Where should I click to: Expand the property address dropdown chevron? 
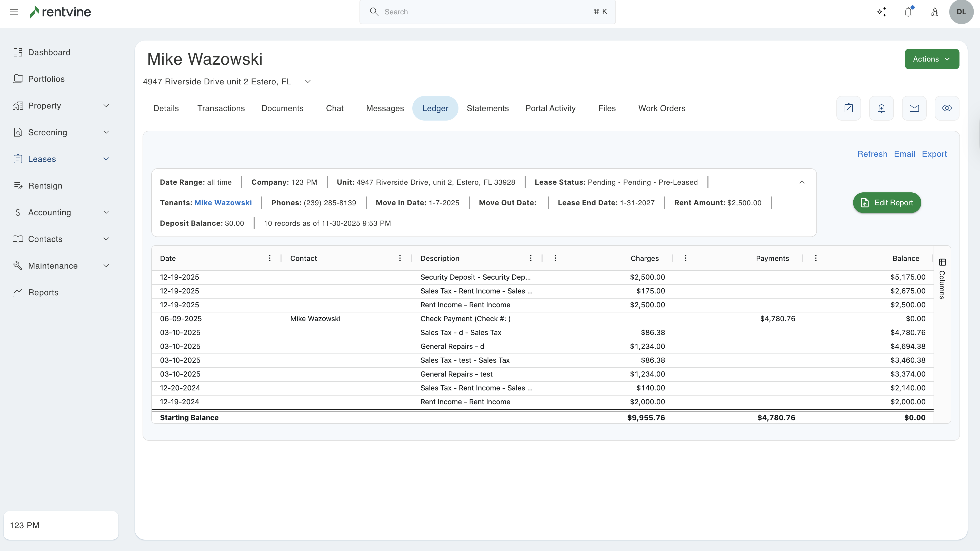[308, 81]
